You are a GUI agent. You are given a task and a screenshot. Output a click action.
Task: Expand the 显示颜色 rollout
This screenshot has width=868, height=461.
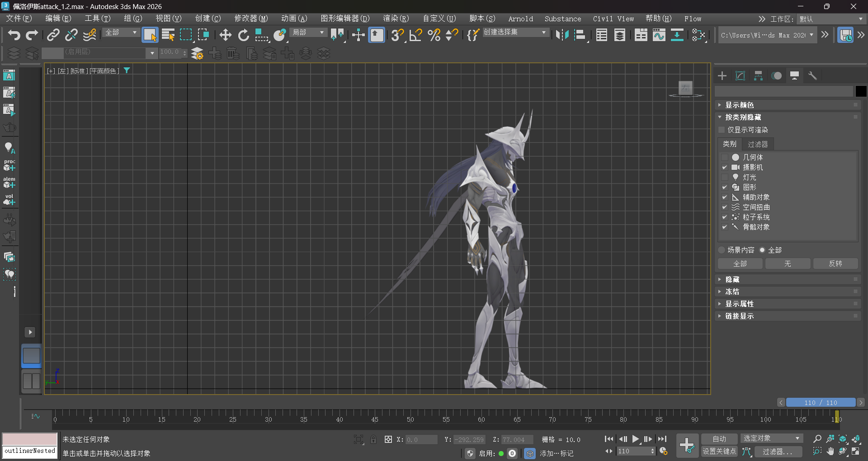coord(788,105)
